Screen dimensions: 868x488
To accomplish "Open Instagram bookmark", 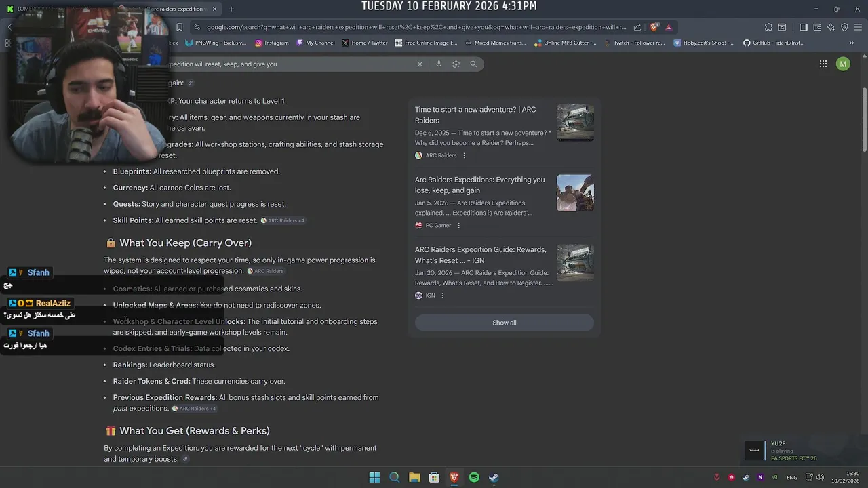I will 272,43.
